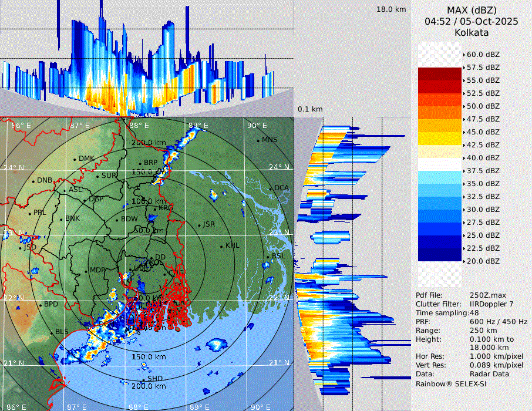The height and width of the screenshot is (411, 532).
Task: Click the MNS station marker dot
Action: pyautogui.click(x=258, y=140)
